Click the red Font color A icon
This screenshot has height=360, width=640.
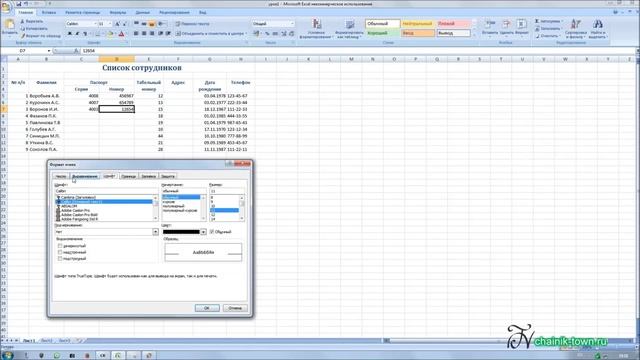coord(121,34)
